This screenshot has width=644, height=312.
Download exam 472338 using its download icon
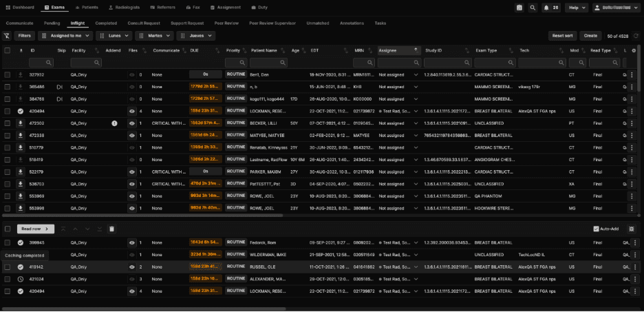(20, 135)
